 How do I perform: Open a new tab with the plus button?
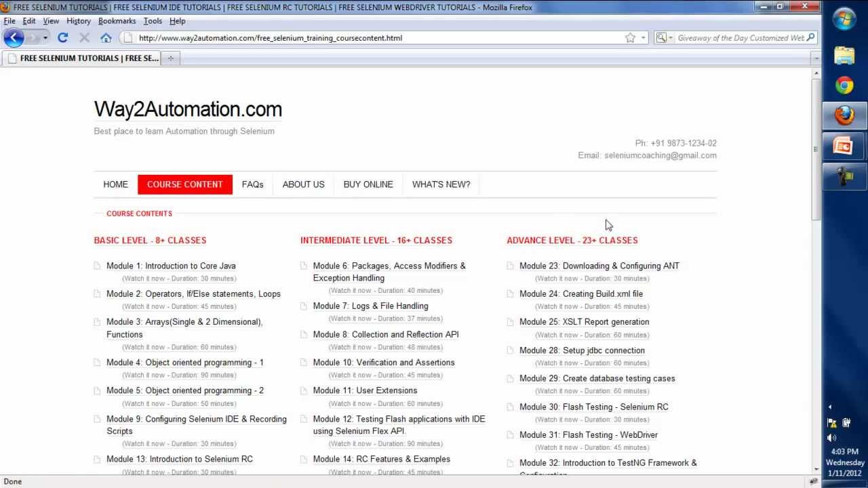click(171, 58)
